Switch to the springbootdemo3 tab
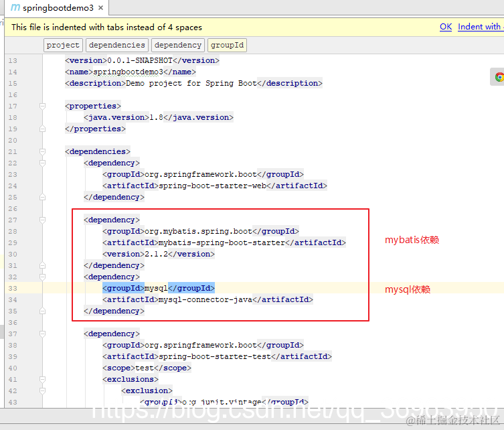 57,8
